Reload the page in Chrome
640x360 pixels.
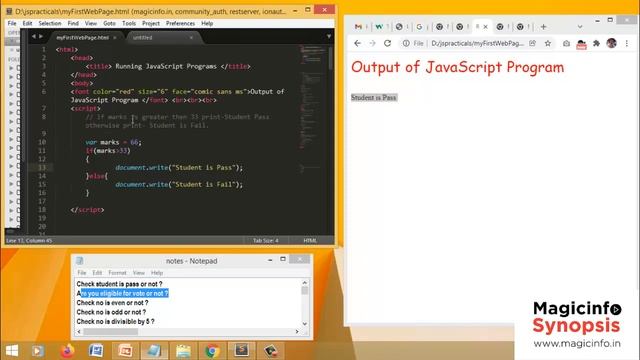tap(387, 43)
